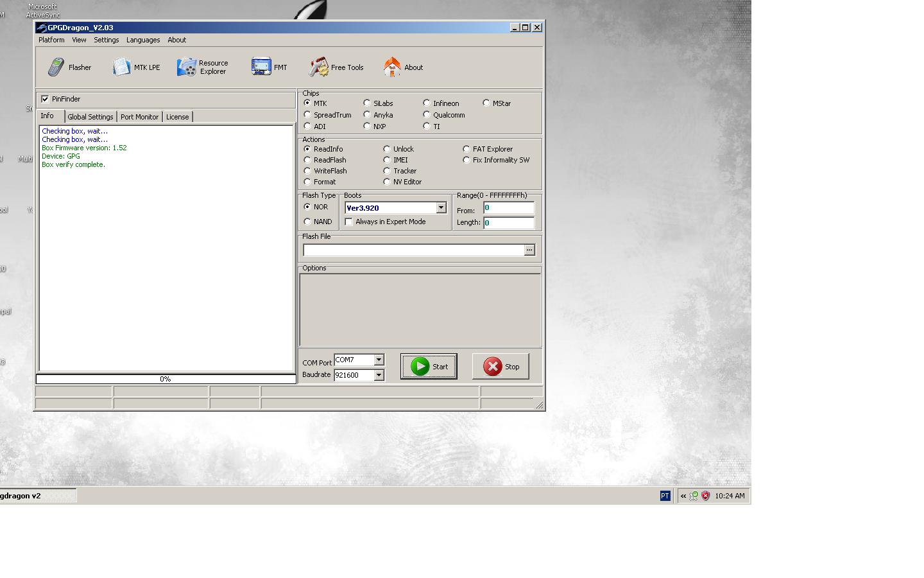Viewport: 924px width, 578px height.
Task: Launch the Resource Explorer
Action: (x=203, y=67)
